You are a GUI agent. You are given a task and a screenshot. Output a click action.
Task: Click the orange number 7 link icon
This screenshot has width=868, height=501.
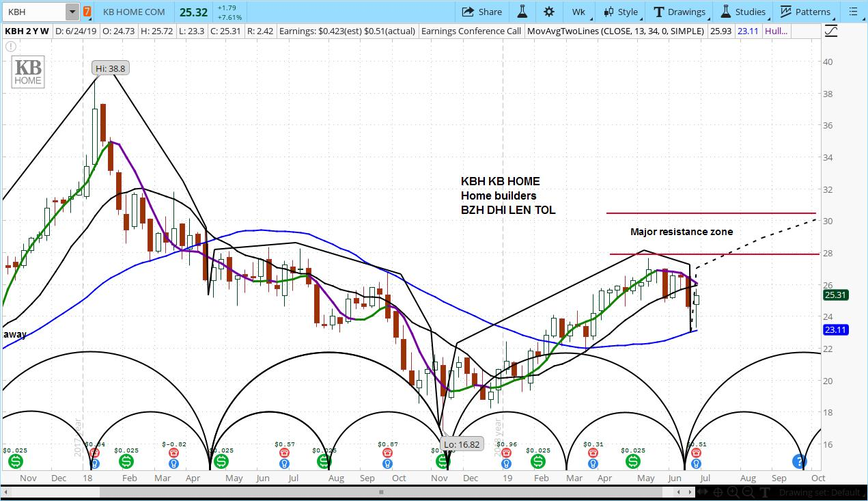point(87,12)
